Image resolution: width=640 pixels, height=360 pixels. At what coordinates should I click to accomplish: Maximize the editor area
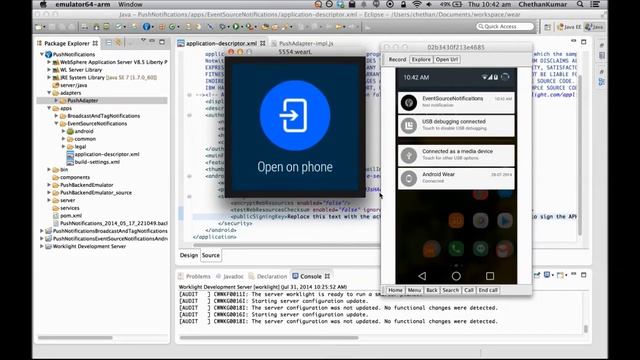click(584, 42)
